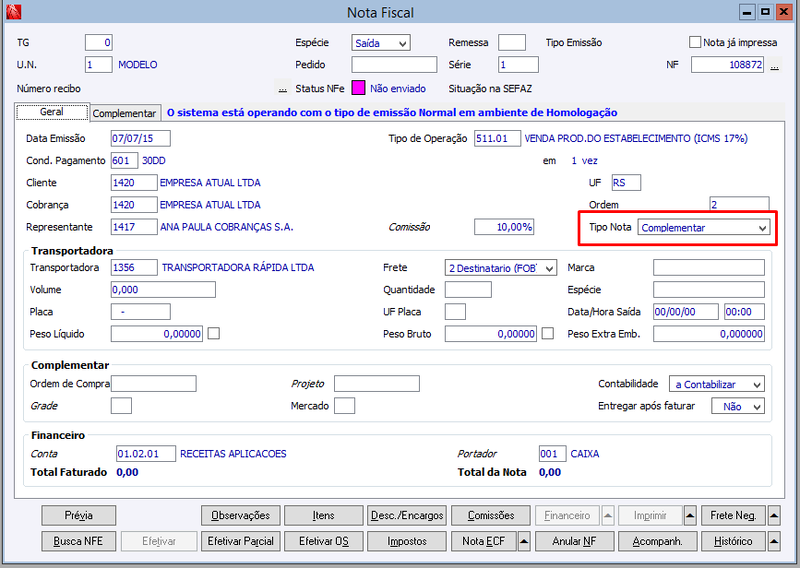Click the Peso Extra Emb. field

709,334
